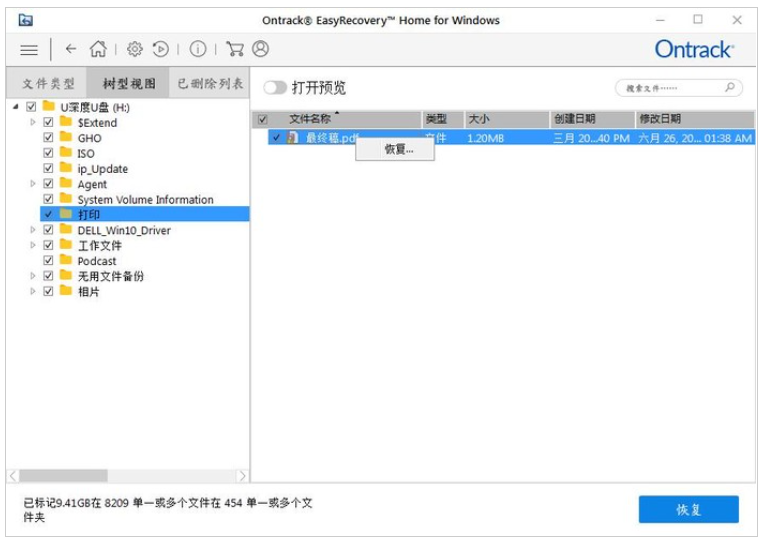Go to the home screen icon

[x=98, y=49]
